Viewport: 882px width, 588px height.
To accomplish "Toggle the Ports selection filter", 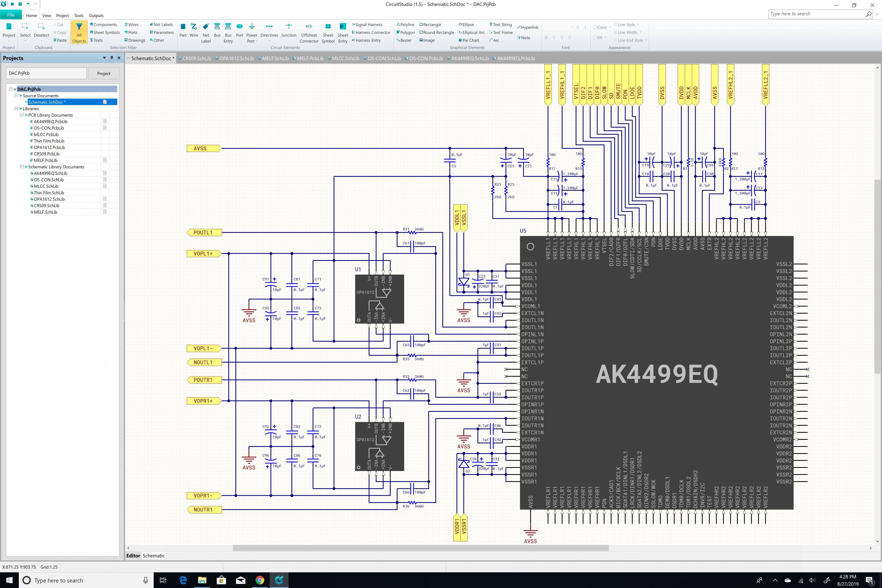I will [131, 33].
